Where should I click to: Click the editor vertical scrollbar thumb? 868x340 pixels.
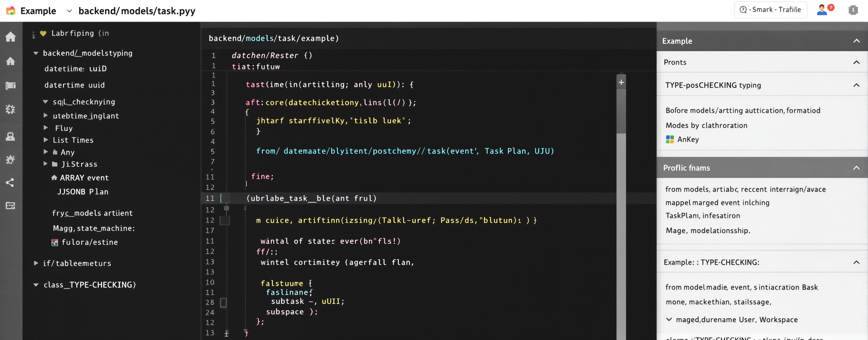pos(621,111)
